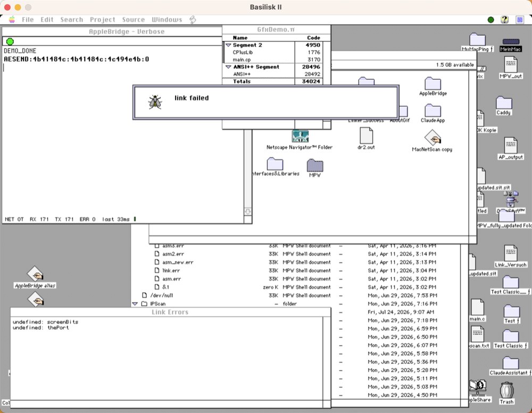Select the ClaudeApp folder icon
This screenshot has height=413, width=532.
433,111
